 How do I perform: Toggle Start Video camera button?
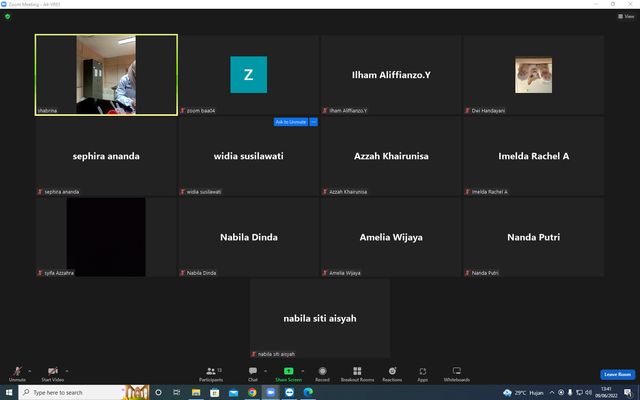point(53,374)
